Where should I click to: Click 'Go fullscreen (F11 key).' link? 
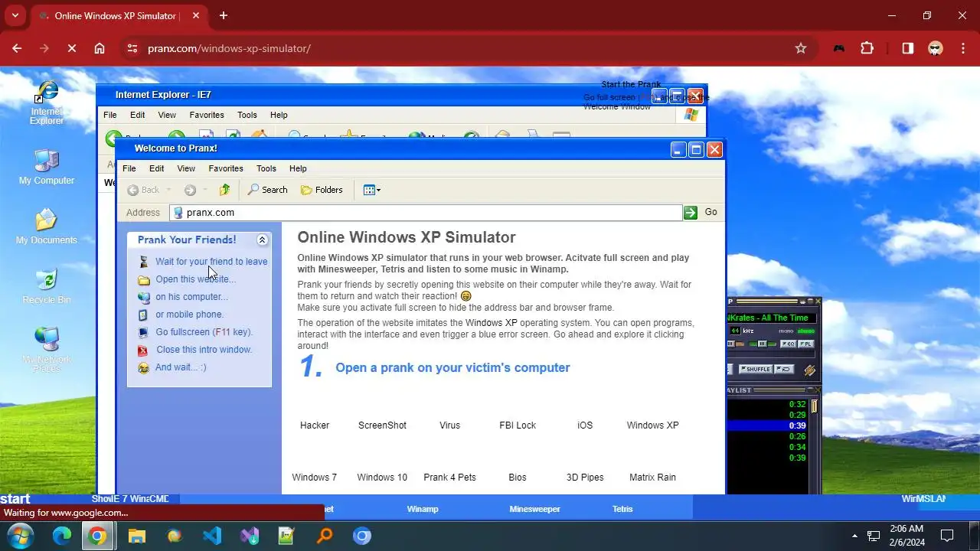coord(204,332)
